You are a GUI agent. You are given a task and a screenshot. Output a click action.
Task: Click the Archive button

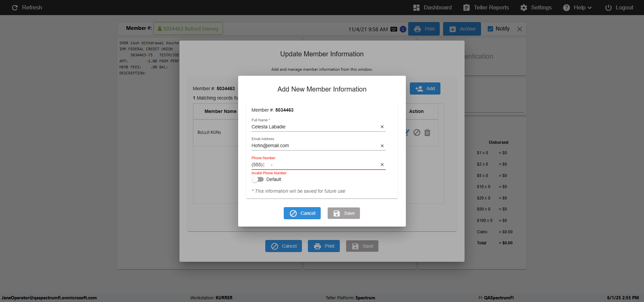(x=462, y=29)
